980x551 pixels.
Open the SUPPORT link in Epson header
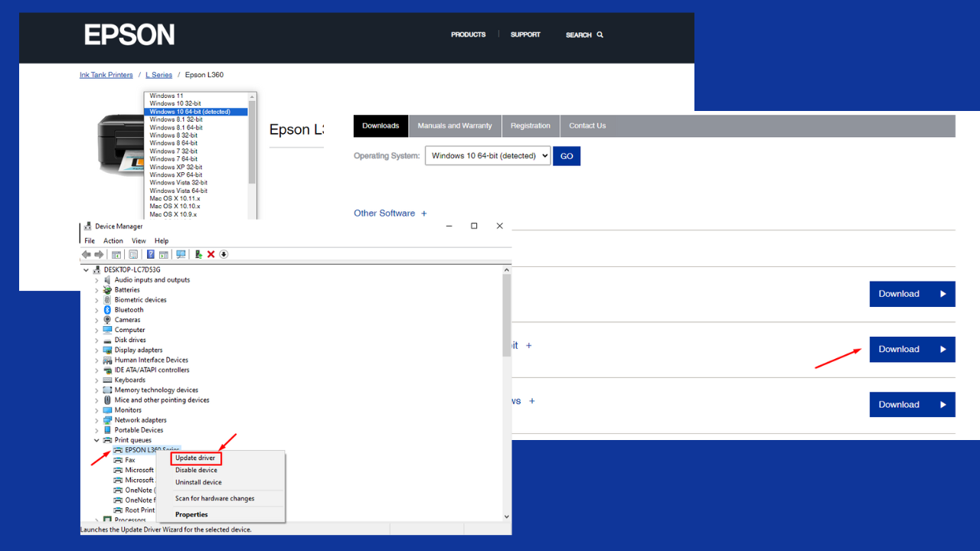click(x=525, y=34)
